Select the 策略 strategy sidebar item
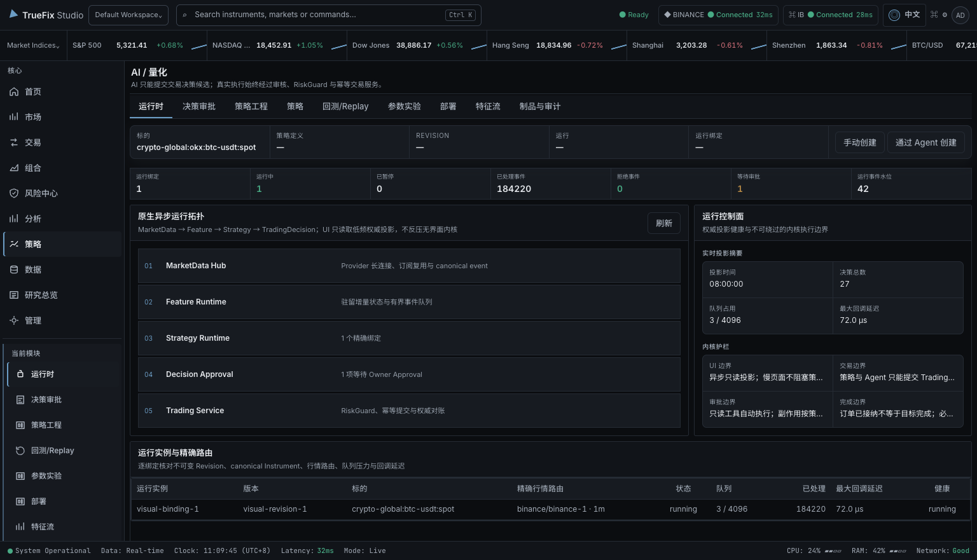Image resolution: width=977 pixels, height=560 pixels. tap(62, 244)
